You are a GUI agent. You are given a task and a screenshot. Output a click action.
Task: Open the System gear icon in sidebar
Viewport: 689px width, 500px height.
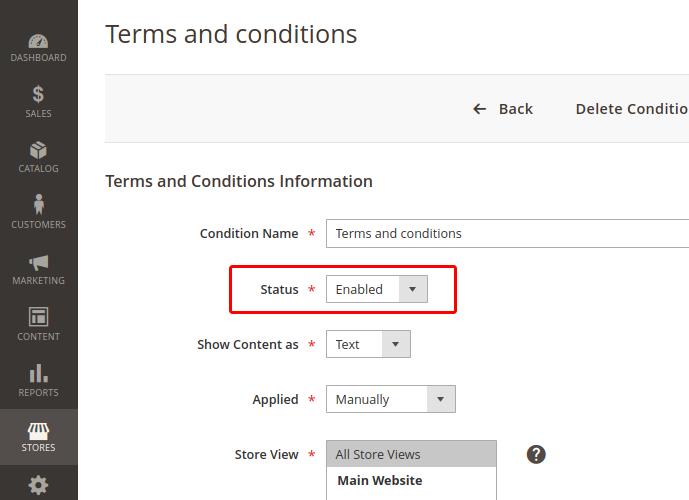pos(38,485)
